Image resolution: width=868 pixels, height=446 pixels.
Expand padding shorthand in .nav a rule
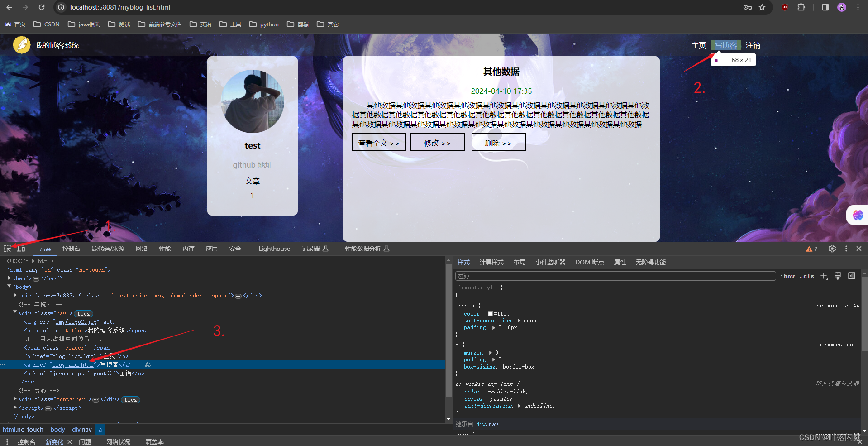click(x=494, y=327)
